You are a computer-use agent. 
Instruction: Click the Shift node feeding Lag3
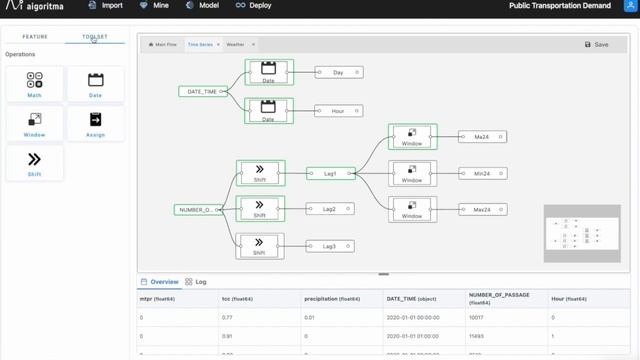pos(260,246)
